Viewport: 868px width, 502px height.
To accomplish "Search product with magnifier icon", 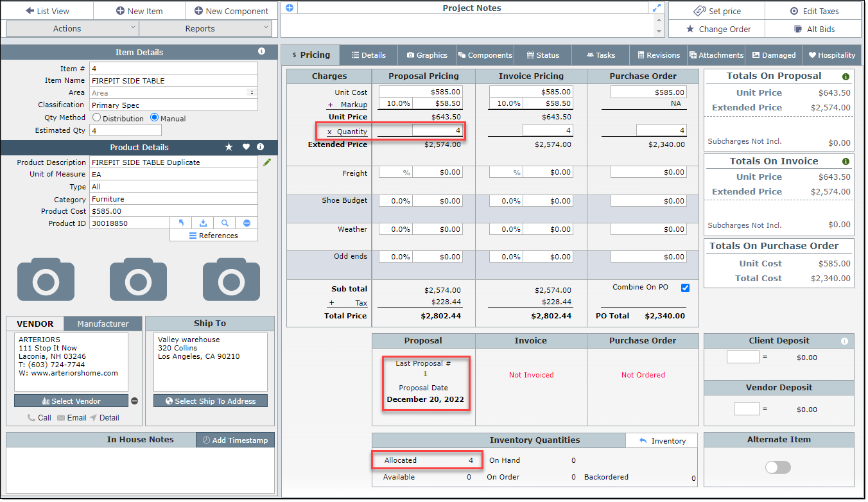I will point(225,223).
